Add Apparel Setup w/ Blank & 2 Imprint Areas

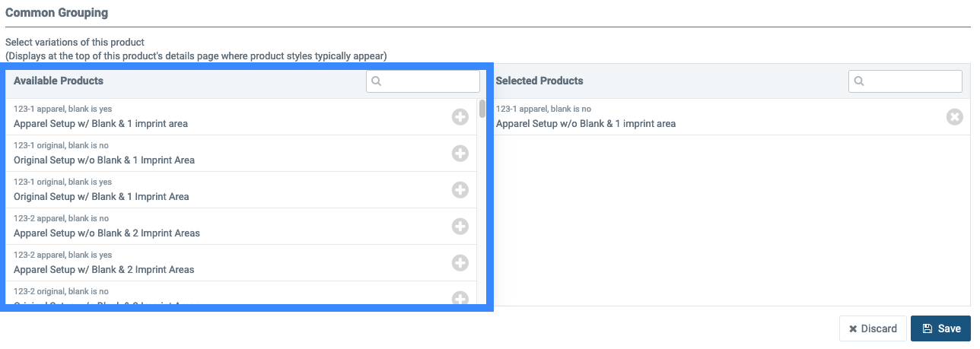pos(460,262)
